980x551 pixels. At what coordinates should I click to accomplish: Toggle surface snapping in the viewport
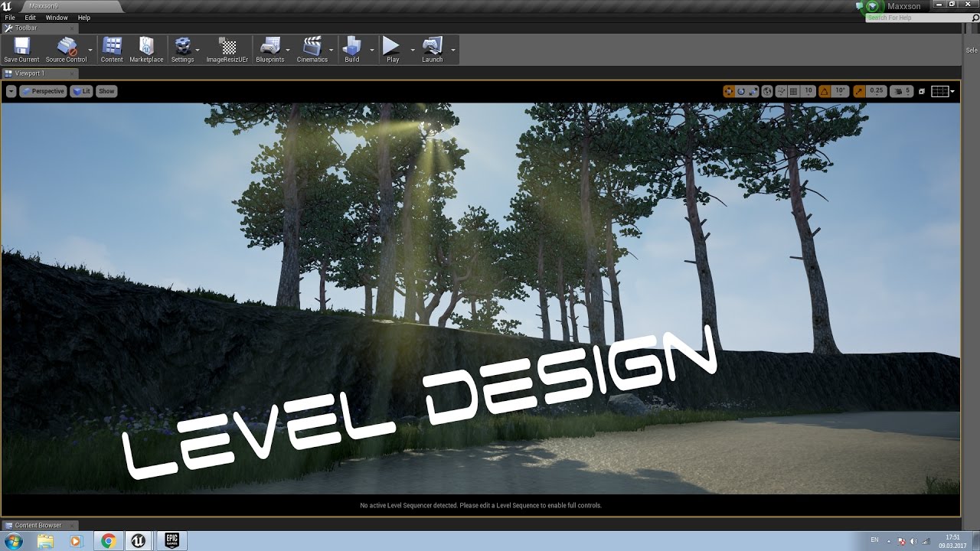click(x=781, y=91)
